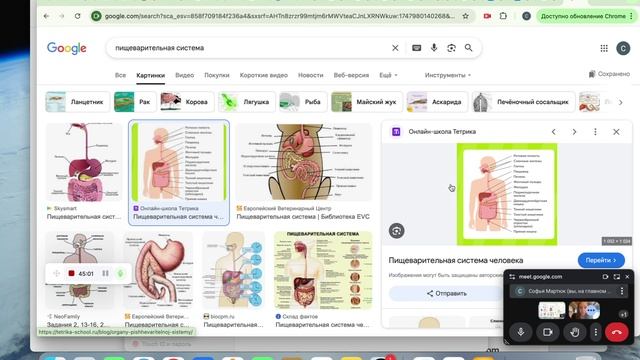Expand the Ещё dropdown
Screen dimensions: 640x360
tap(388, 75)
